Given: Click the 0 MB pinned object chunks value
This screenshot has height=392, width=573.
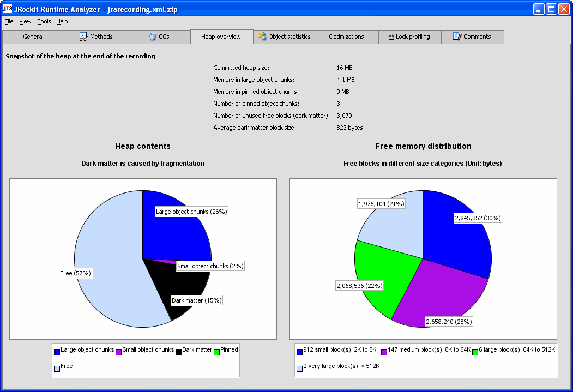Looking at the screenshot, I should (x=343, y=92).
